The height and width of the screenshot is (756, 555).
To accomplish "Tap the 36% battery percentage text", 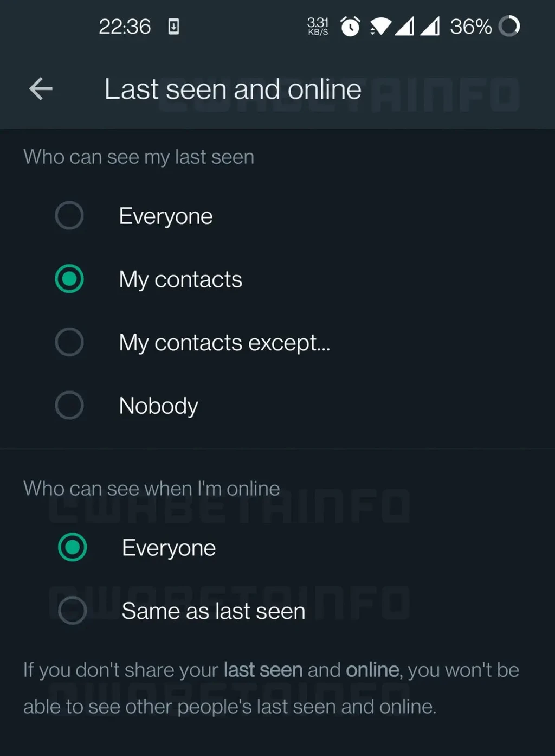I will [470, 27].
